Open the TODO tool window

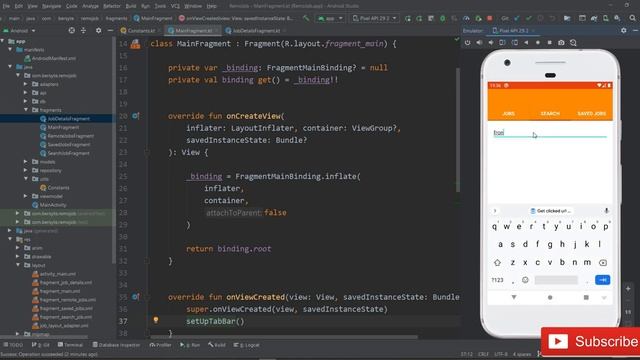[13, 345]
